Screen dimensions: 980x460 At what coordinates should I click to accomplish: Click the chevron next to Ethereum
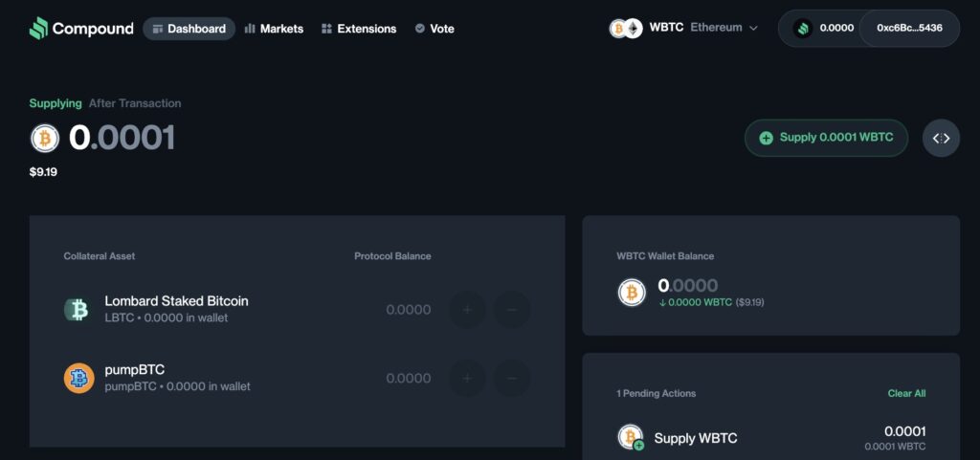point(753,29)
